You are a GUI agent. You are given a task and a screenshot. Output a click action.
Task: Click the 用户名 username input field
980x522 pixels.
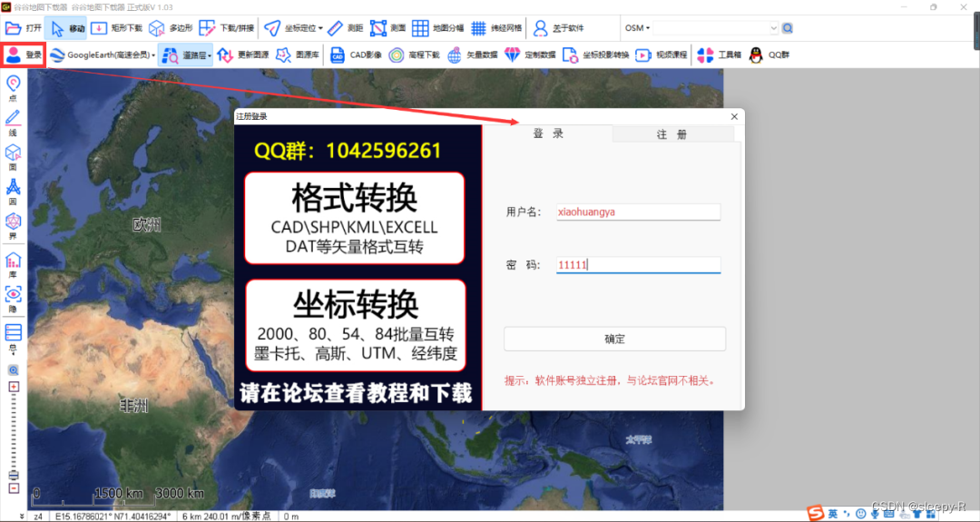(x=638, y=212)
